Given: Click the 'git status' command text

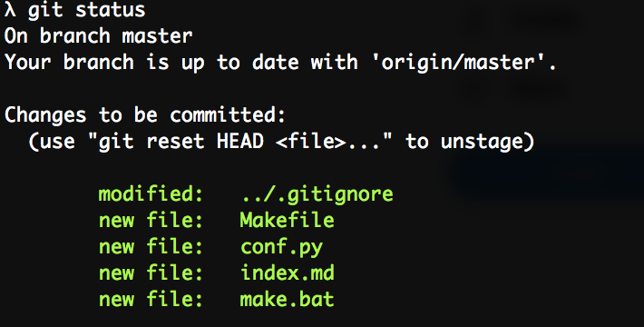Looking at the screenshot, I should coord(86,10).
